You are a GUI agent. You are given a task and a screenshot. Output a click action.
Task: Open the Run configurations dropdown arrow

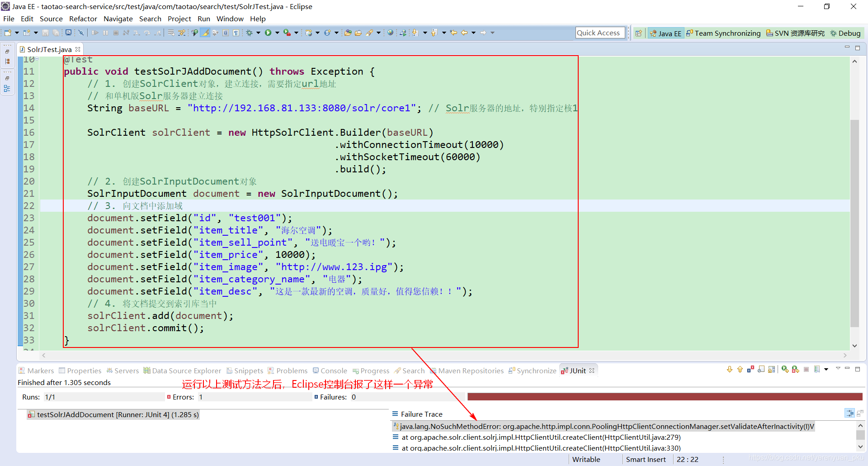tap(277, 33)
